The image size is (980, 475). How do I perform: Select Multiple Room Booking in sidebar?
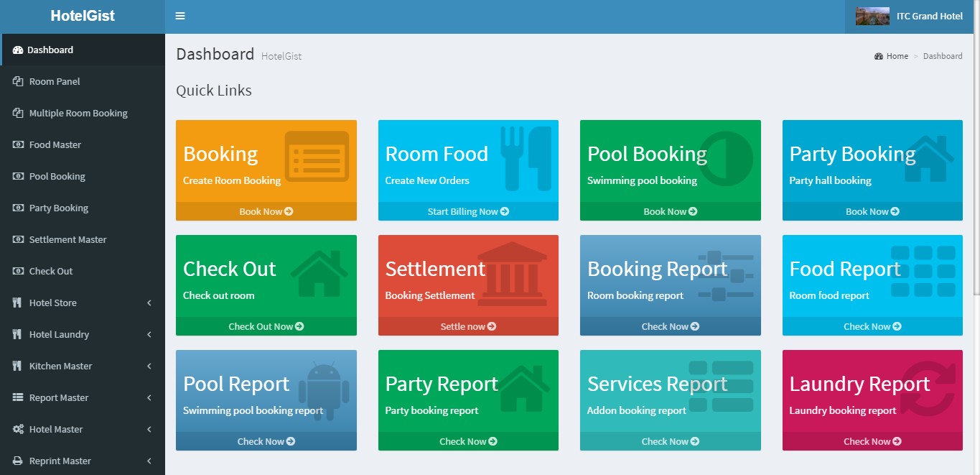[78, 114]
